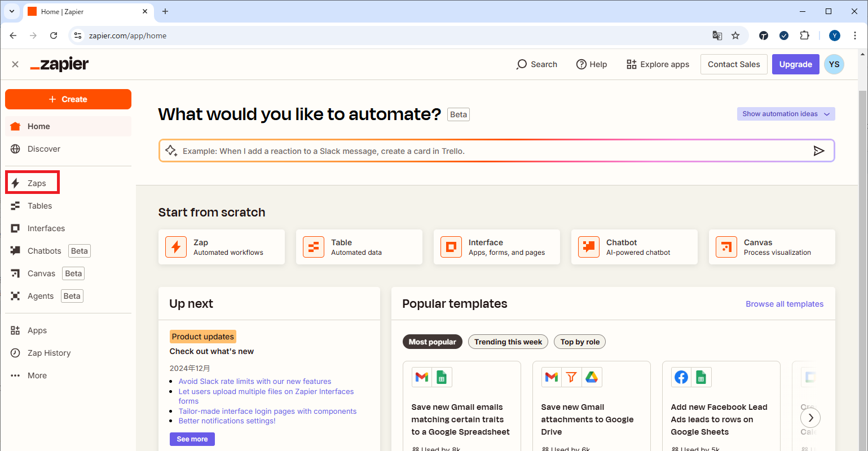868x451 pixels.
Task: Start a new Chatbot from scratch
Action: (635, 247)
